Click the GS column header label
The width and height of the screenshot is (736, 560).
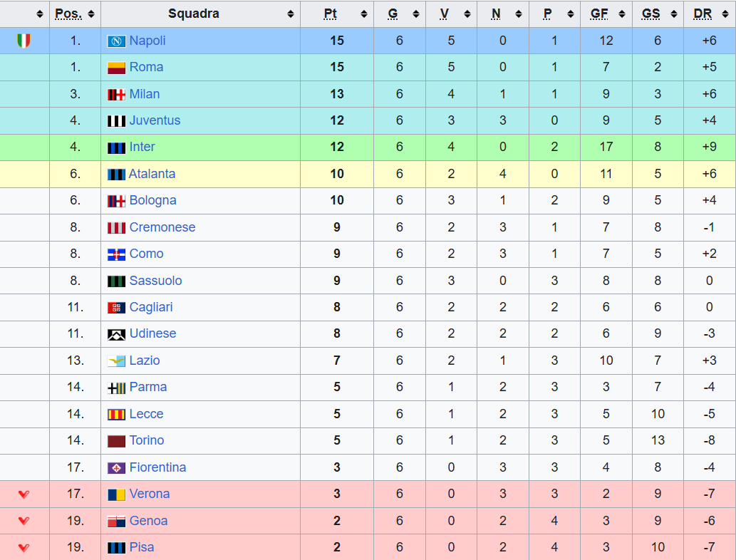point(651,14)
